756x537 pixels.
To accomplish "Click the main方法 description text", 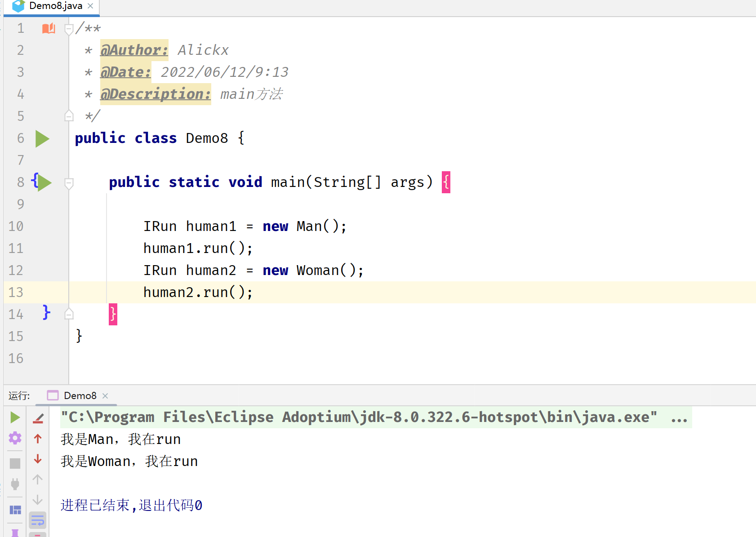I will [252, 94].
